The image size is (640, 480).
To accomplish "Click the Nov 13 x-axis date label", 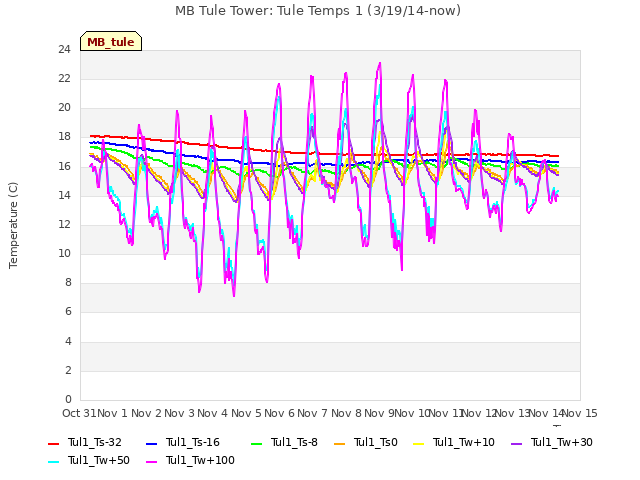I will 513,413.
